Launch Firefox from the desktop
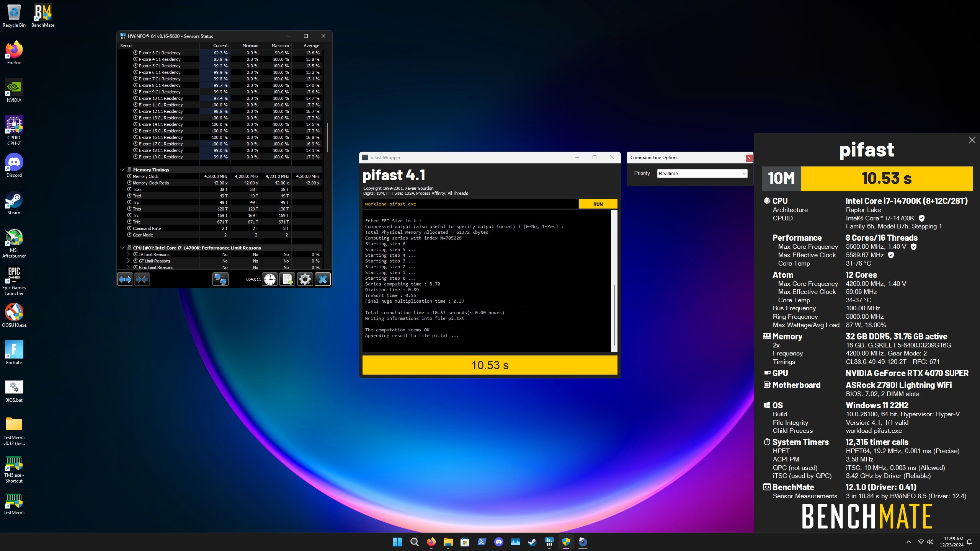The image size is (980, 551). click(x=14, y=53)
